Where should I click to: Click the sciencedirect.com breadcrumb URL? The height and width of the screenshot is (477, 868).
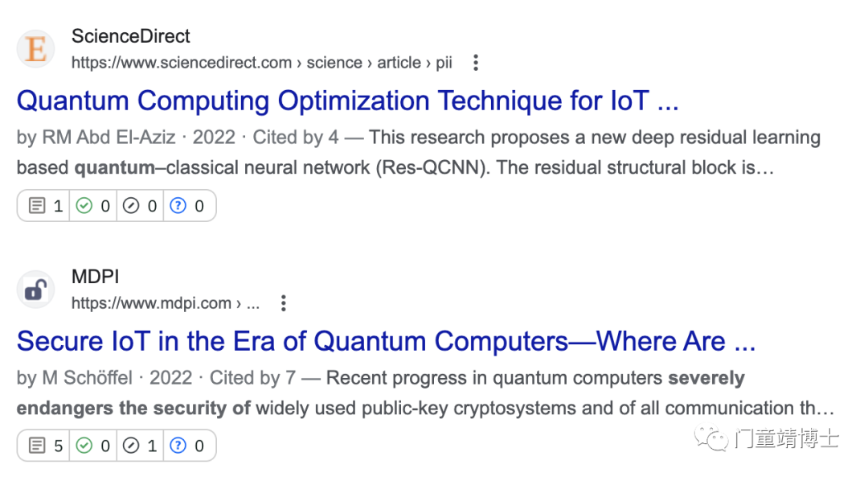tap(262, 63)
